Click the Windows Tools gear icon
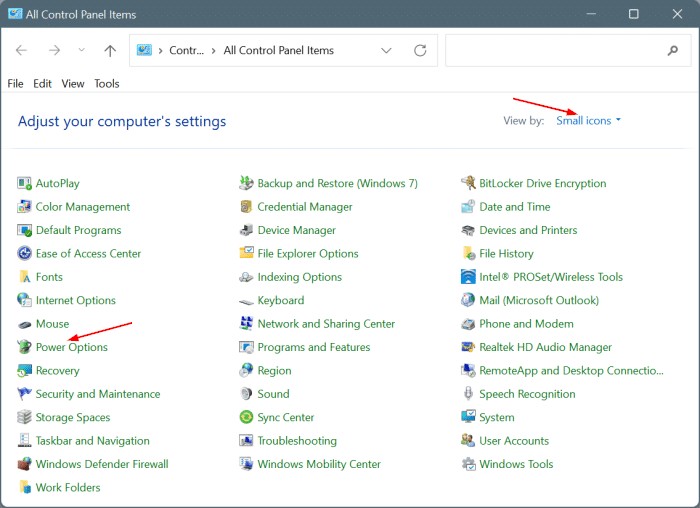This screenshot has height=508, width=700. (x=468, y=464)
